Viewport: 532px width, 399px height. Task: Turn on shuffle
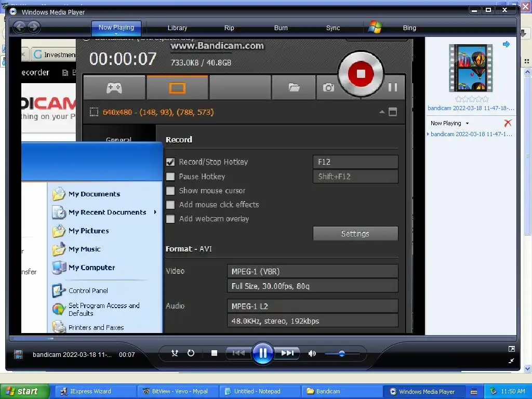pos(175,353)
